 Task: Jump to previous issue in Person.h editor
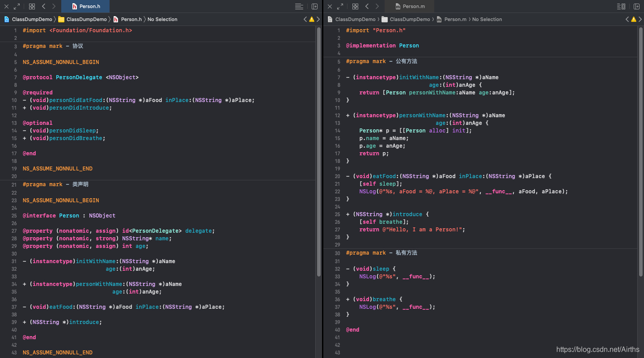(x=305, y=19)
